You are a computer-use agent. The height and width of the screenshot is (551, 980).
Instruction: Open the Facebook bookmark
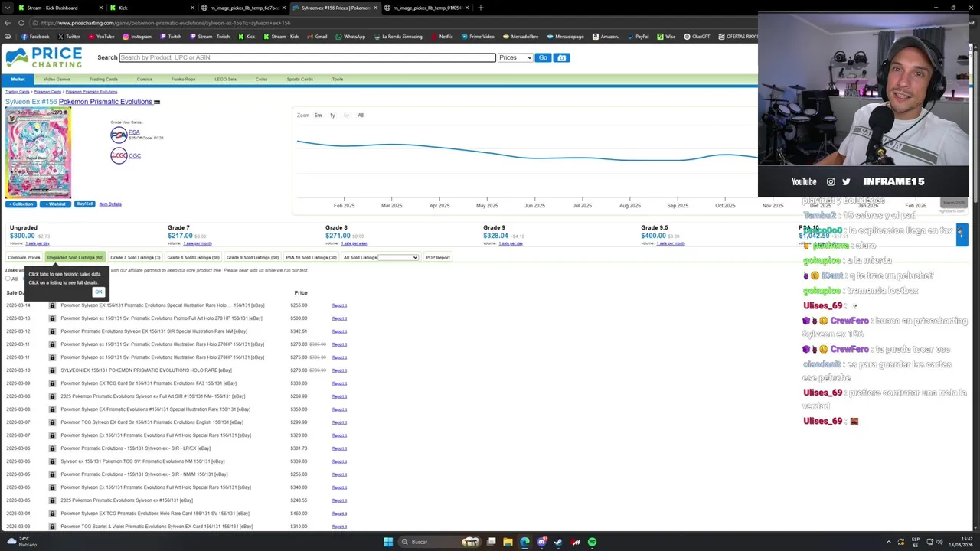tap(35, 37)
